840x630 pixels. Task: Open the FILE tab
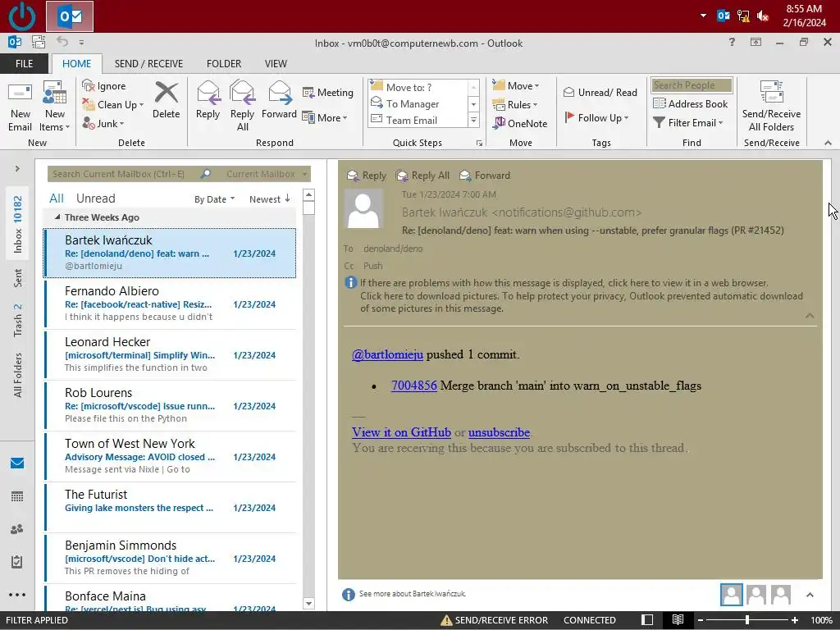tap(24, 64)
